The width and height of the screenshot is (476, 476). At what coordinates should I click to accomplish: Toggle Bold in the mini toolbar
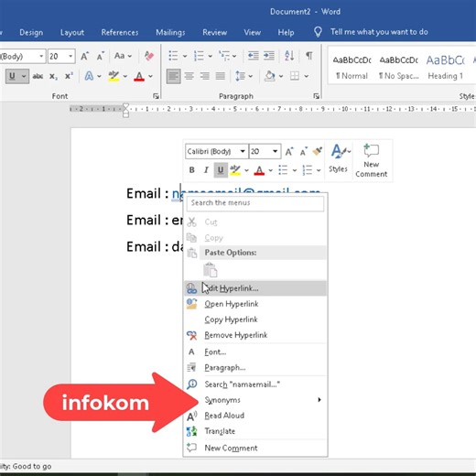pos(191,170)
